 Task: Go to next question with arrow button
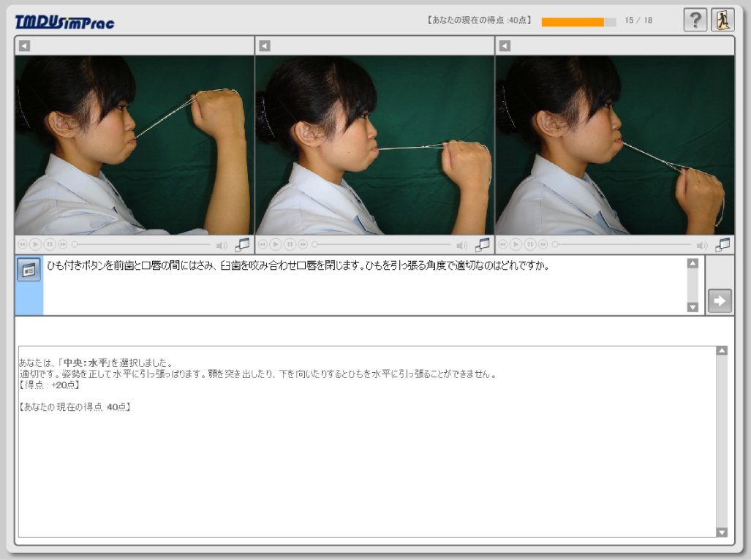(720, 300)
